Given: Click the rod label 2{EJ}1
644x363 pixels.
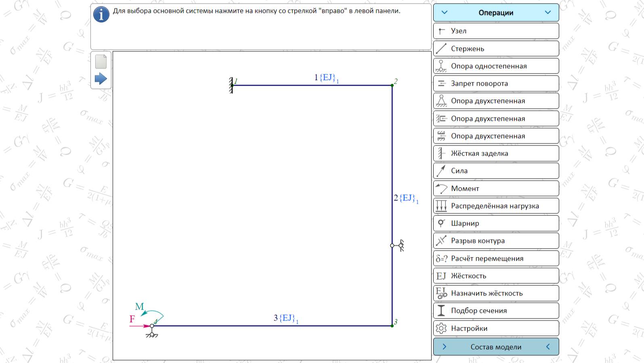Looking at the screenshot, I should pyautogui.click(x=406, y=198).
